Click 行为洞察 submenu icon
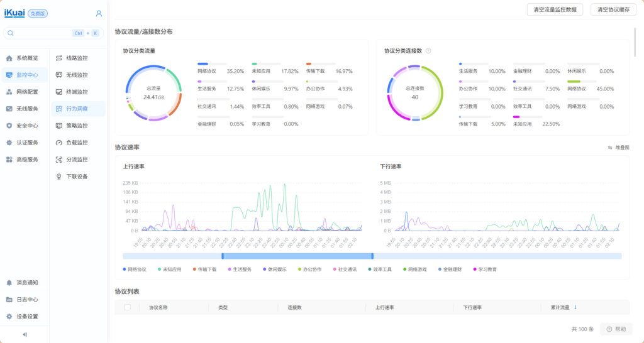 58,109
